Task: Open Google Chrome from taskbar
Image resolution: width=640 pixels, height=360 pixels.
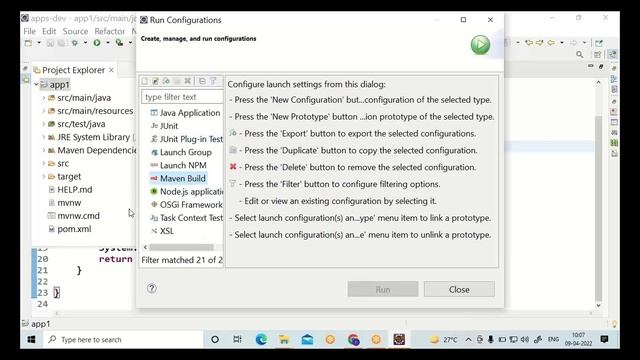Action: (x=353, y=339)
